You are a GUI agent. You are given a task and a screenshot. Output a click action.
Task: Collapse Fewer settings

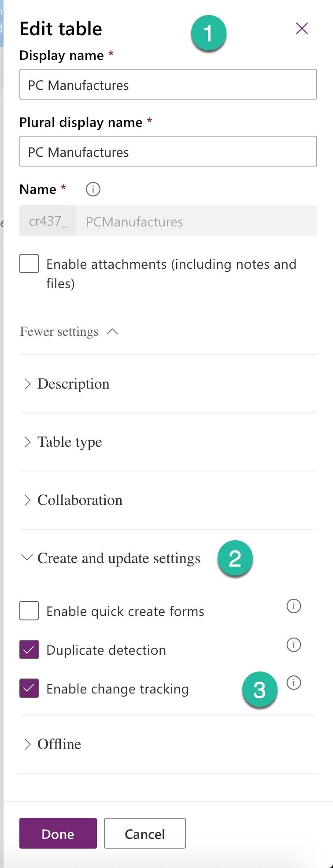(69, 331)
